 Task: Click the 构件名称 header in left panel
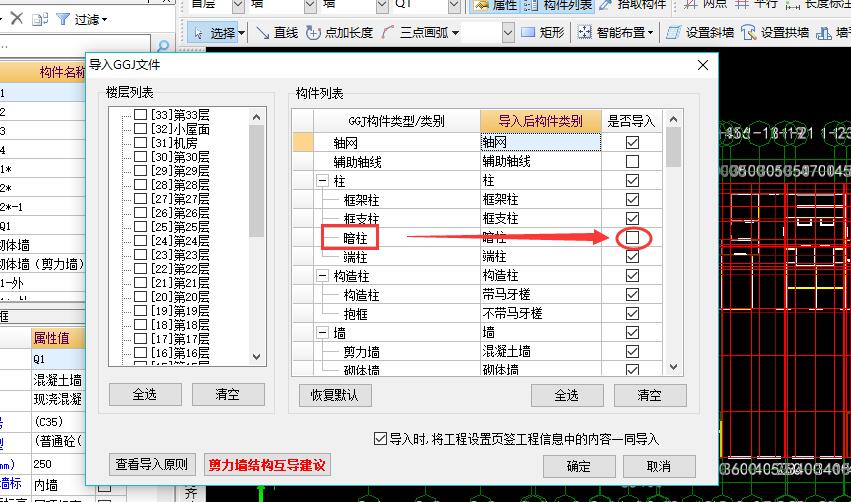[x=62, y=72]
